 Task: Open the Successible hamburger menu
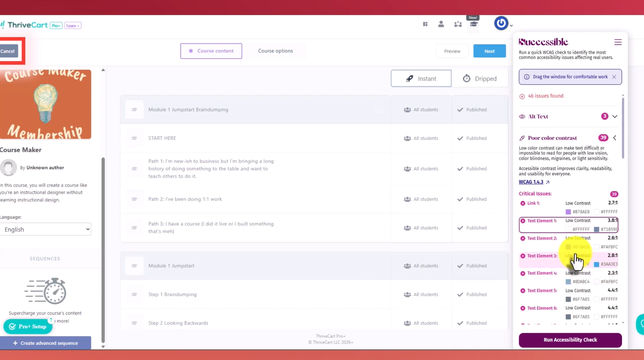[618, 42]
